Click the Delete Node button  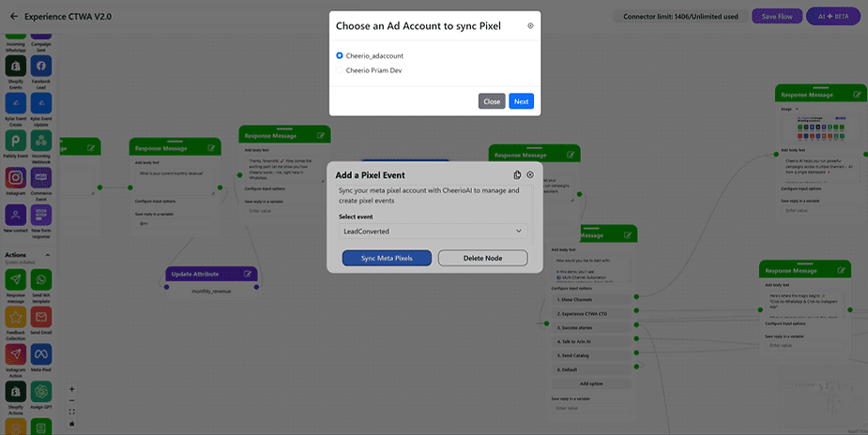coord(482,258)
